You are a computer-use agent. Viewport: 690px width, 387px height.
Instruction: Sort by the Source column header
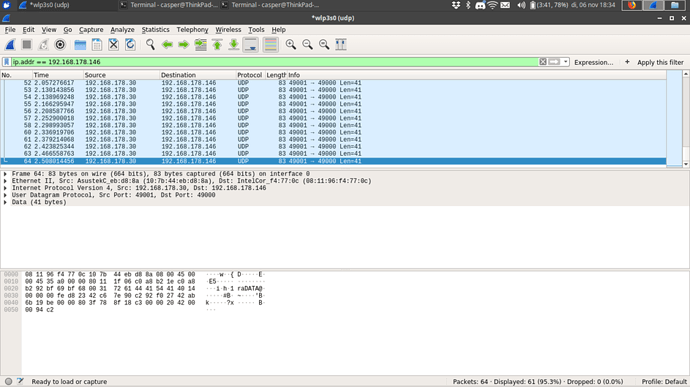(x=121, y=75)
